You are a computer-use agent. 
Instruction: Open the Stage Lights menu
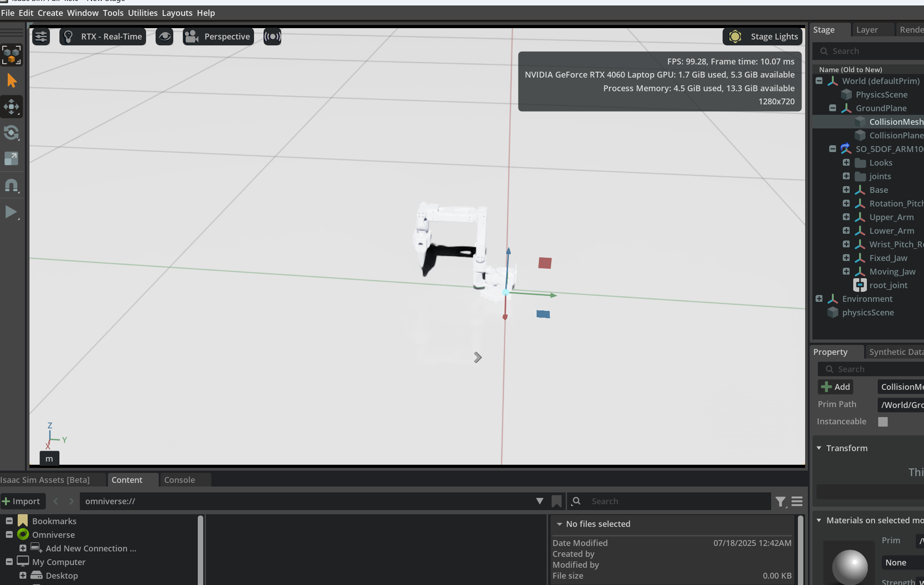[x=763, y=36]
